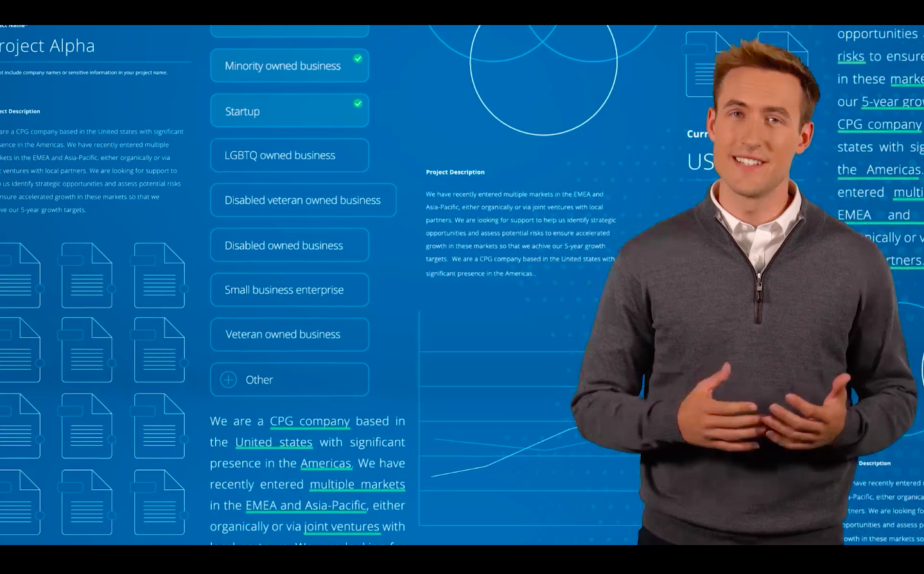The height and width of the screenshot is (574, 924).
Task: Click the EMEA and Asia-Pacific underlined link
Action: coord(306,505)
